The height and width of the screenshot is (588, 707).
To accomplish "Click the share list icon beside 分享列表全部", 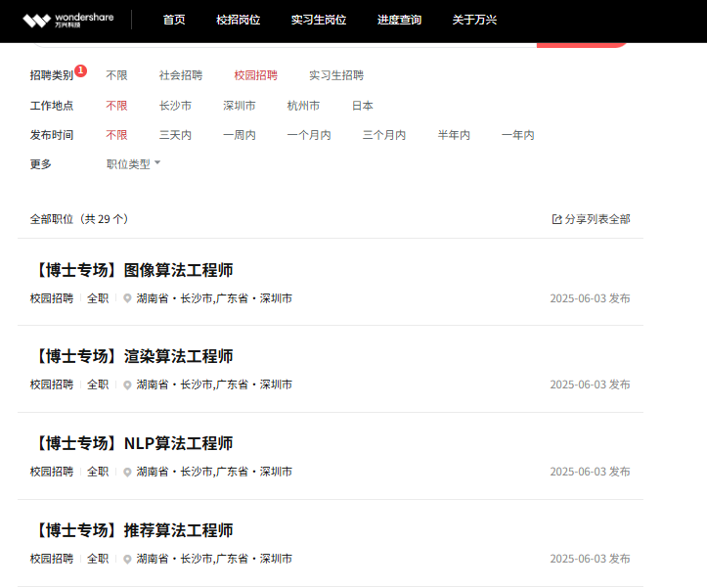I will [x=556, y=219].
